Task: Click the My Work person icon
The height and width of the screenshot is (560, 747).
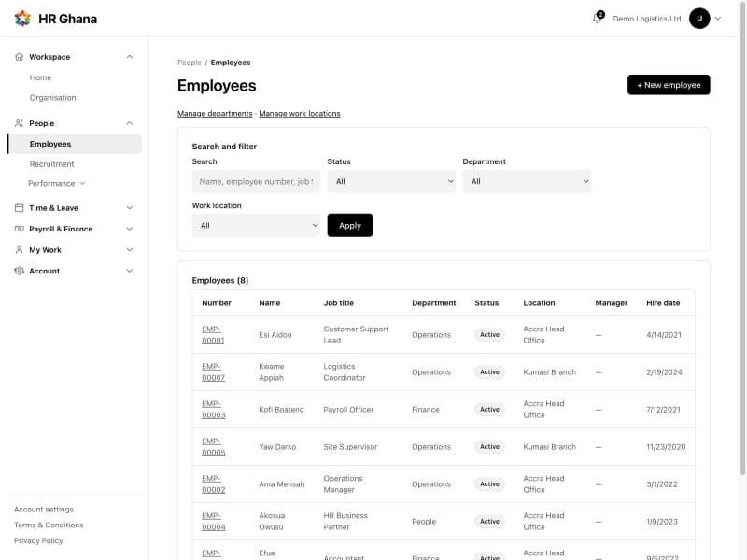Action: [19, 249]
